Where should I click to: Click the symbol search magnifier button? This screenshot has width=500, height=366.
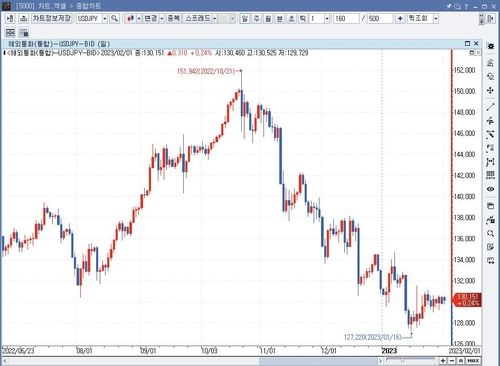pos(114,19)
